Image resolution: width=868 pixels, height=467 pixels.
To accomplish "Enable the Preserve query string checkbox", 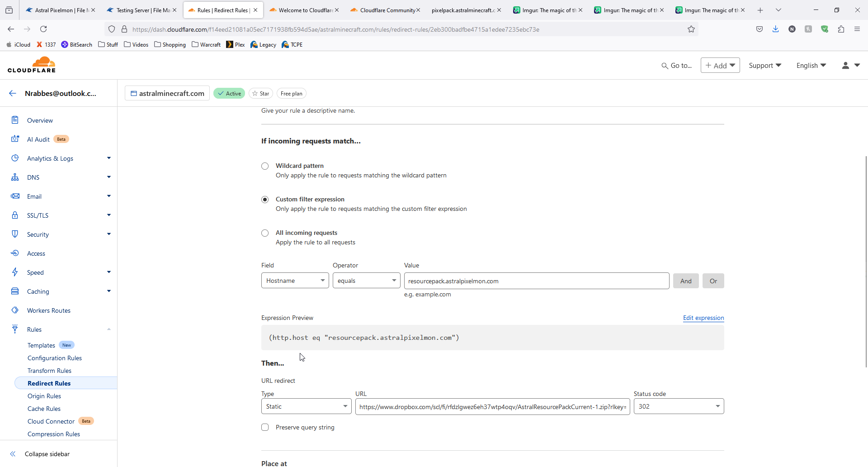I will (x=265, y=427).
